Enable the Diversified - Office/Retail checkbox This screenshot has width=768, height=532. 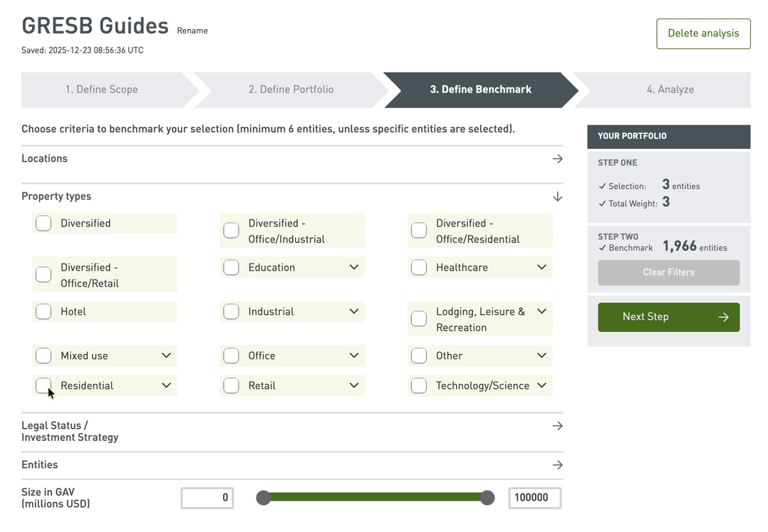pos(43,275)
